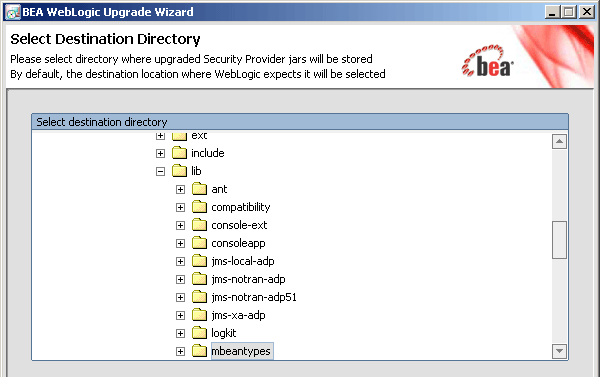Expand the jms-notran-adp folder node
600x377 pixels.
pos(181,279)
